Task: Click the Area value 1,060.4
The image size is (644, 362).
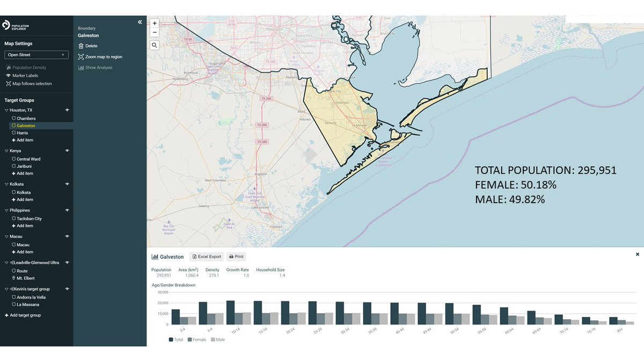Action: 192,275
